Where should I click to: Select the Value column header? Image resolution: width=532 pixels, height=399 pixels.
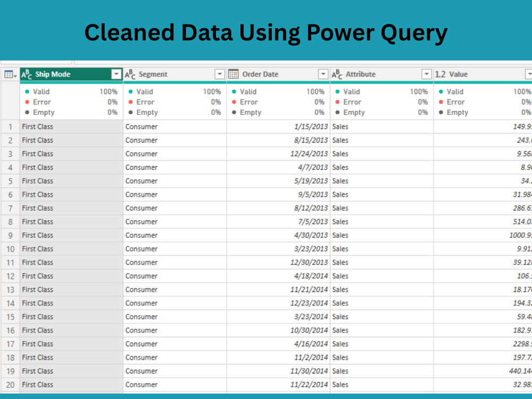[483, 74]
